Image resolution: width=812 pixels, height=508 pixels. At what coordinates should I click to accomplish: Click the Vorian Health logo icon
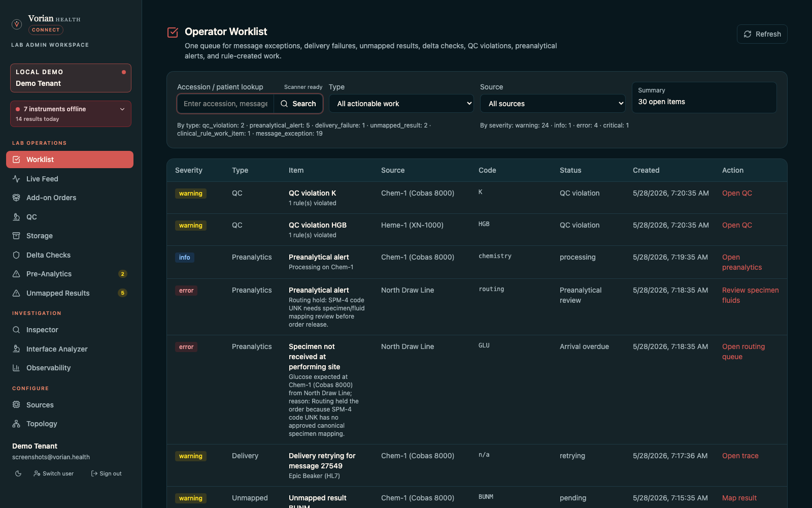click(17, 24)
